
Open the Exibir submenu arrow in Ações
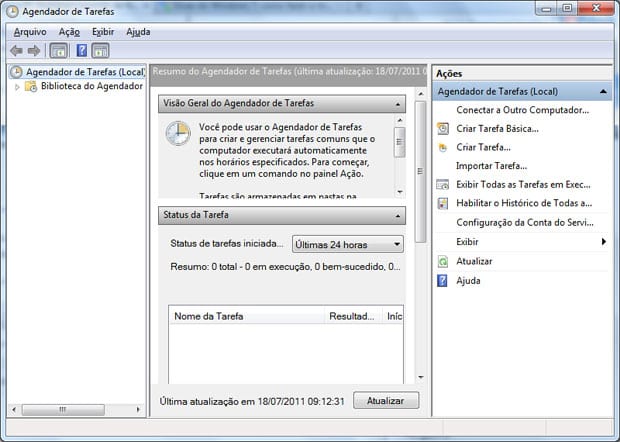(x=604, y=242)
